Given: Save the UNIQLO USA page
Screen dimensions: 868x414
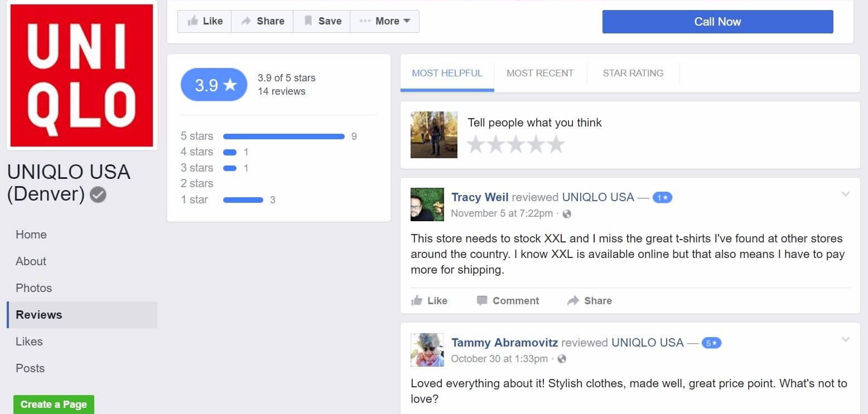Looking at the screenshot, I should (322, 21).
